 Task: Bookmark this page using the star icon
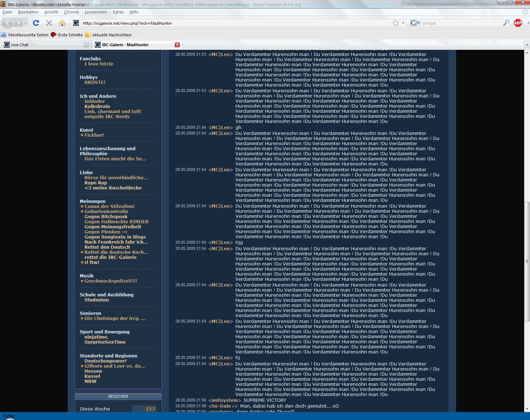click(x=396, y=23)
